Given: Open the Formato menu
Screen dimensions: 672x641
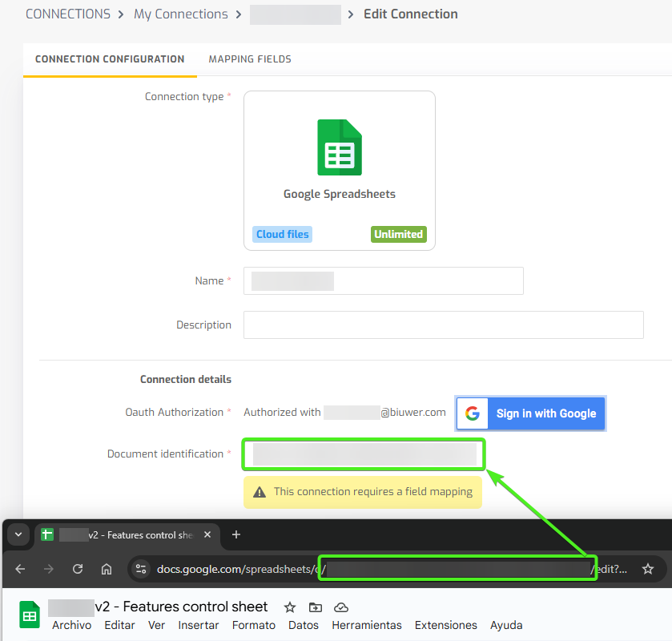Looking at the screenshot, I should click(254, 626).
